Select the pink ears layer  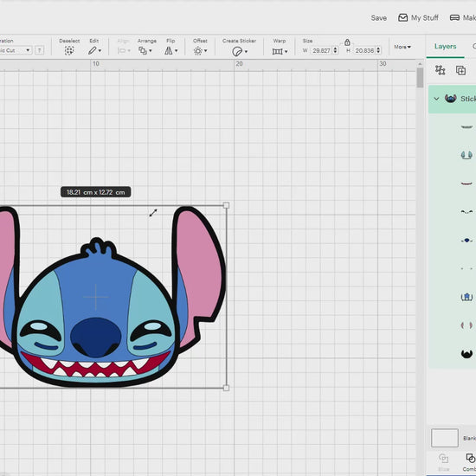click(466, 325)
